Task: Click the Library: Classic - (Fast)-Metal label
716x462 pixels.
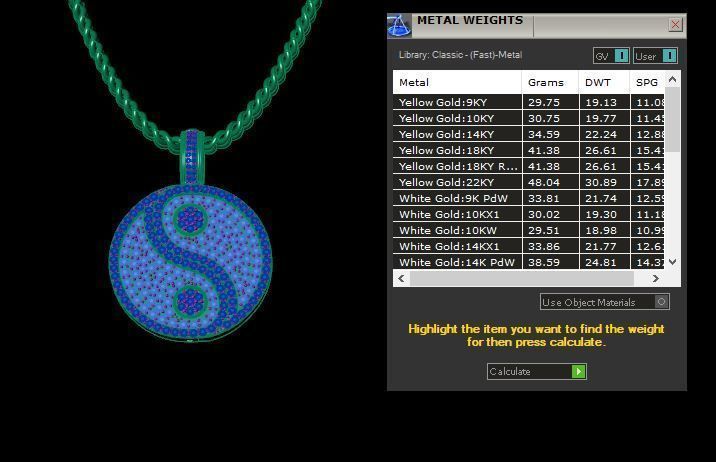Action: pos(460,55)
